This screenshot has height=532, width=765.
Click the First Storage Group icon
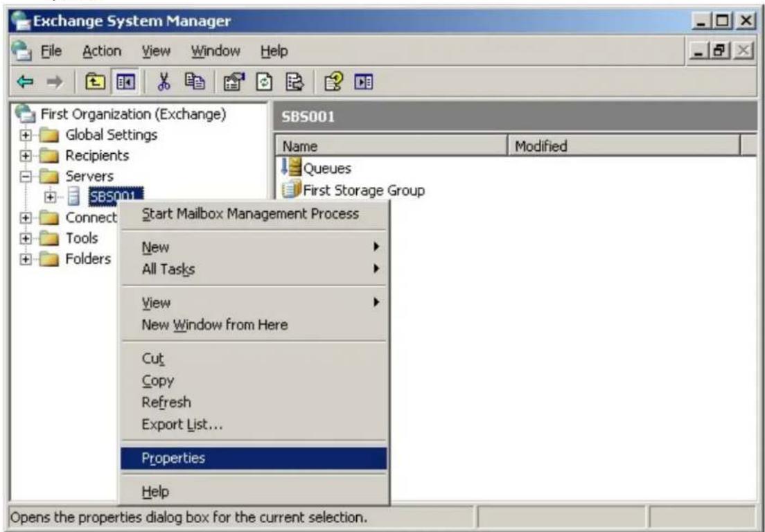(x=291, y=190)
